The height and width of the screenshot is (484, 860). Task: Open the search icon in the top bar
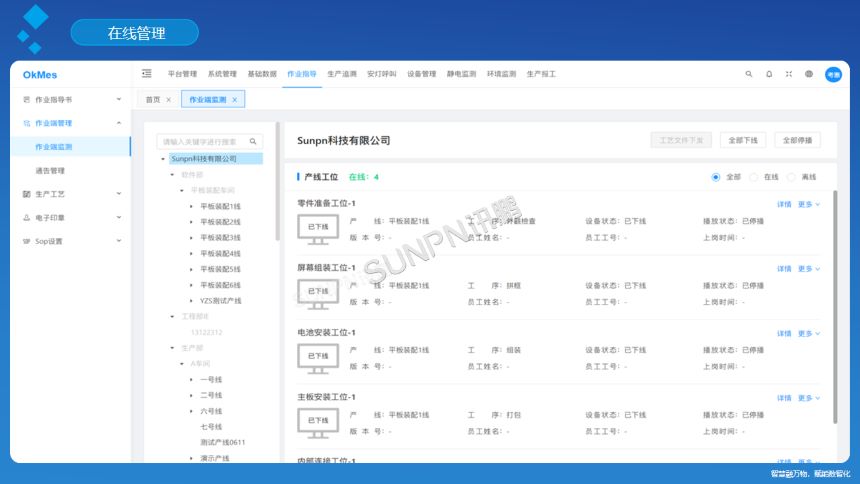pyautogui.click(x=749, y=74)
